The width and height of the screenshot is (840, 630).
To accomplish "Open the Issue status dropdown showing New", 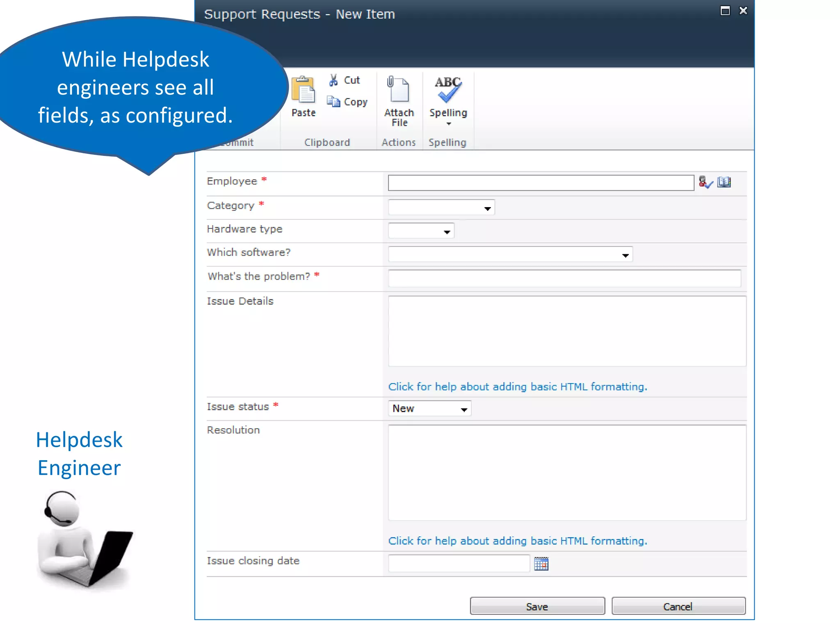I will (429, 409).
